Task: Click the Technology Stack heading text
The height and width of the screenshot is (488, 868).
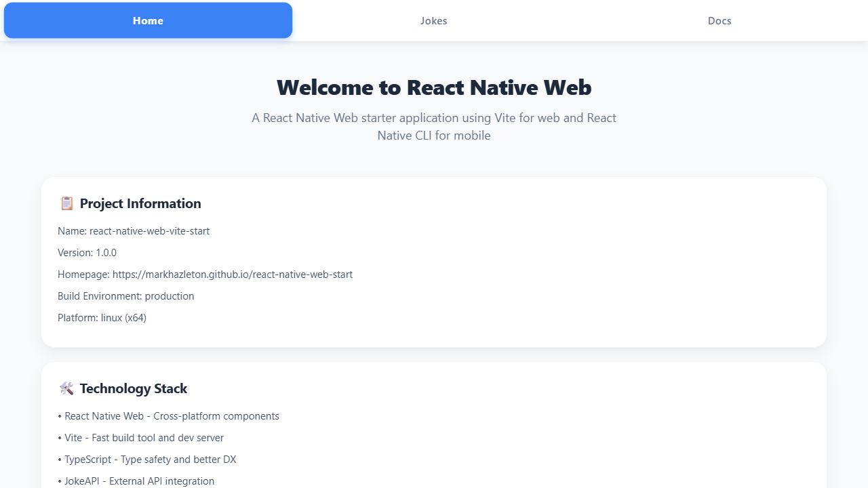Action: pos(133,388)
